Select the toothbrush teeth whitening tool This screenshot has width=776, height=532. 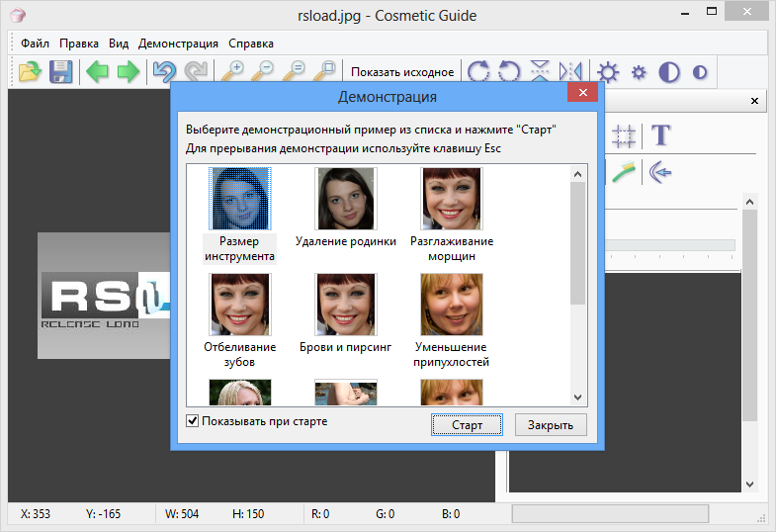pos(624,172)
